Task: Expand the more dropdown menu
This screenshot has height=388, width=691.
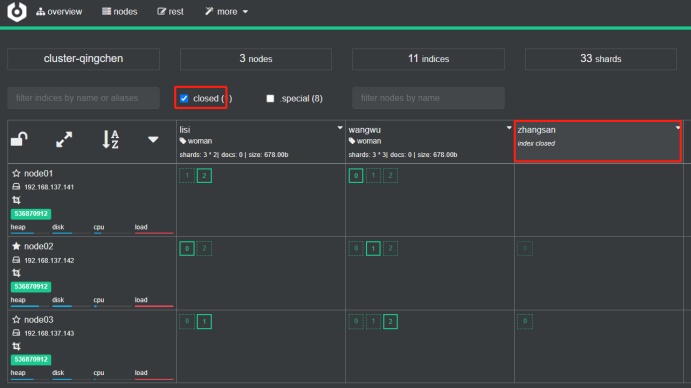Action: (227, 12)
